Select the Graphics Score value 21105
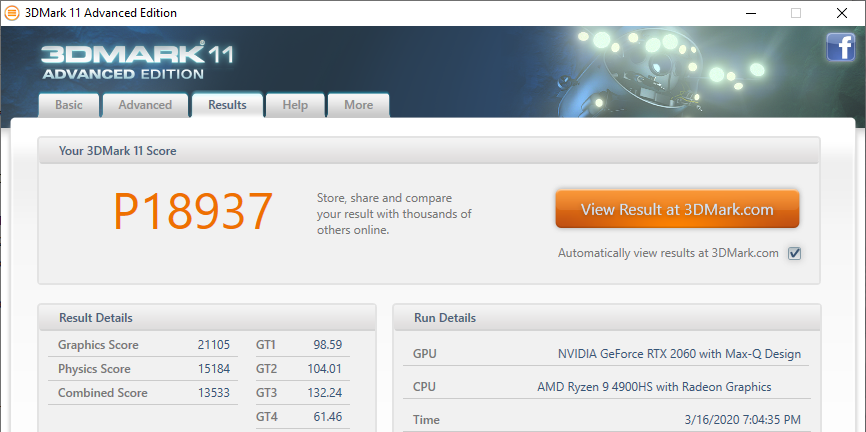The image size is (866, 432). tap(214, 345)
